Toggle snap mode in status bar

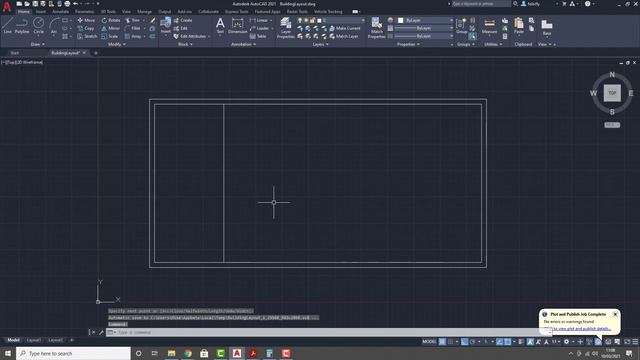pos(450,342)
